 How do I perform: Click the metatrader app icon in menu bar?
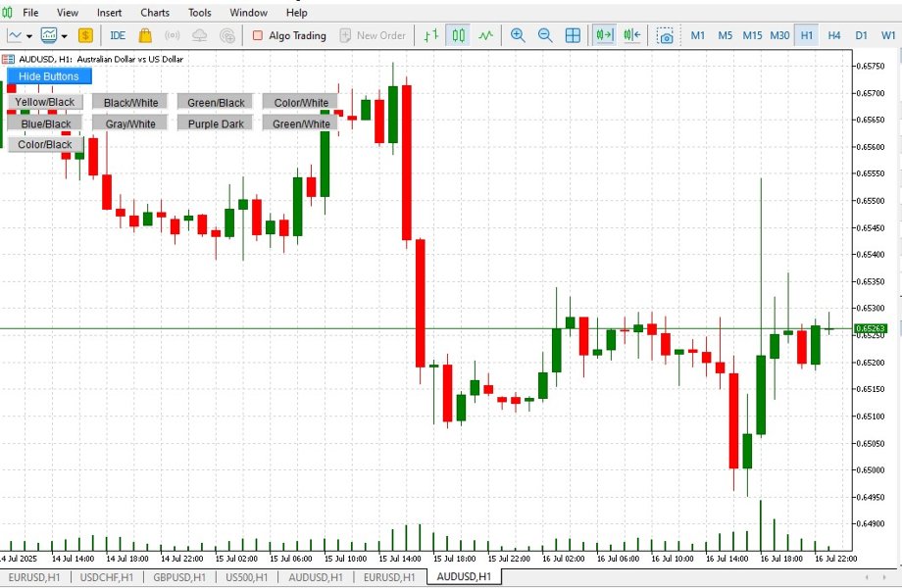7,12
